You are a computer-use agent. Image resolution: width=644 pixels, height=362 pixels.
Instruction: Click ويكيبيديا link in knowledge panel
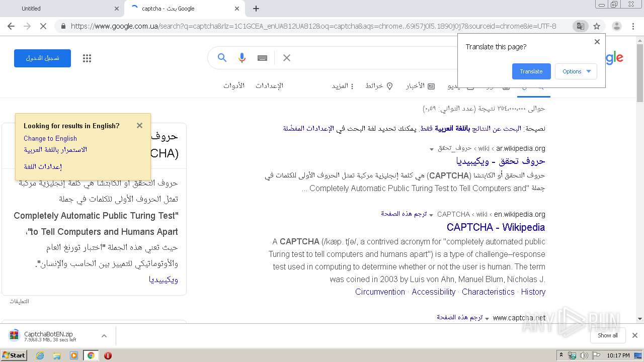pos(164,280)
